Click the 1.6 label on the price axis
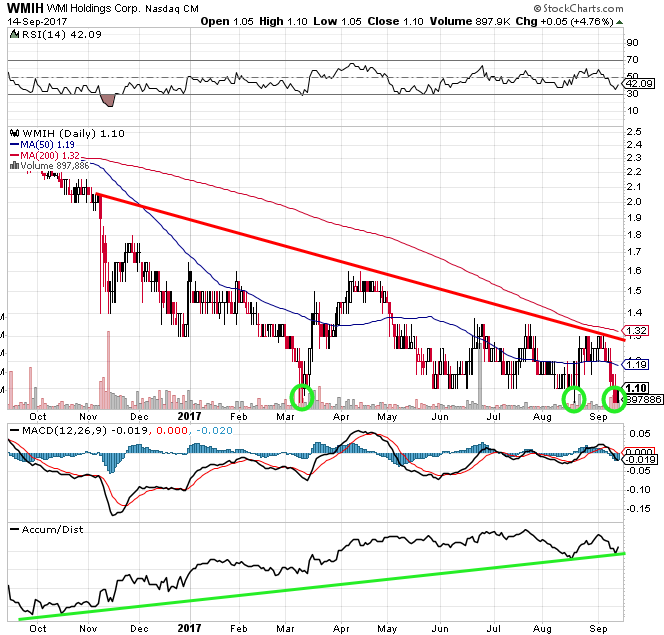 click(x=634, y=271)
